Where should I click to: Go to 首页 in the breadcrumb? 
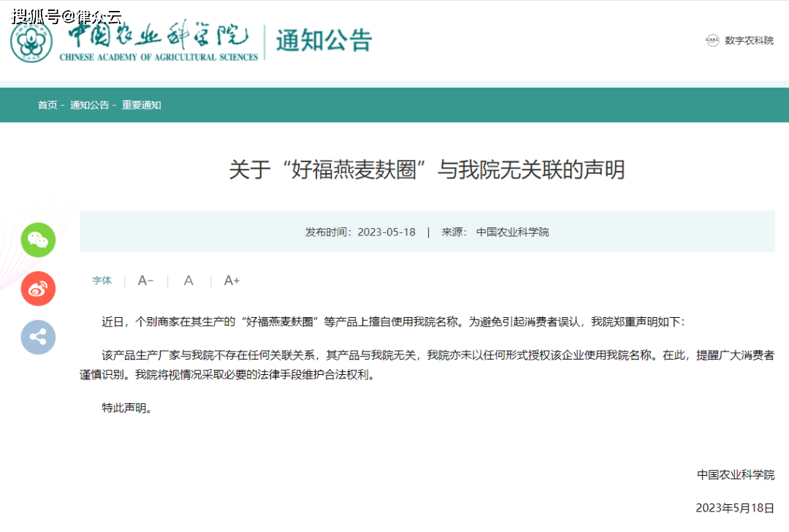click(x=47, y=104)
